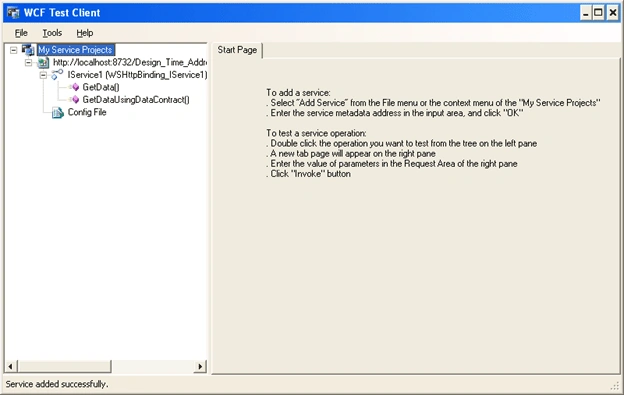Open the File menu

(x=21, y=33)
